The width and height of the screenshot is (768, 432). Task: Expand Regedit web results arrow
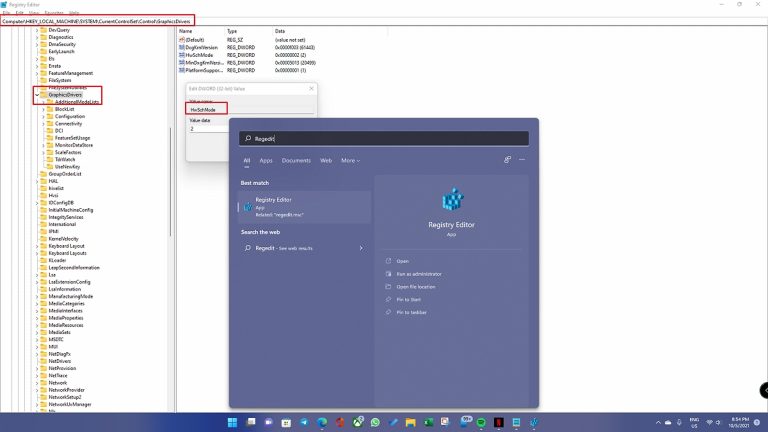click(x=360, y=247)
